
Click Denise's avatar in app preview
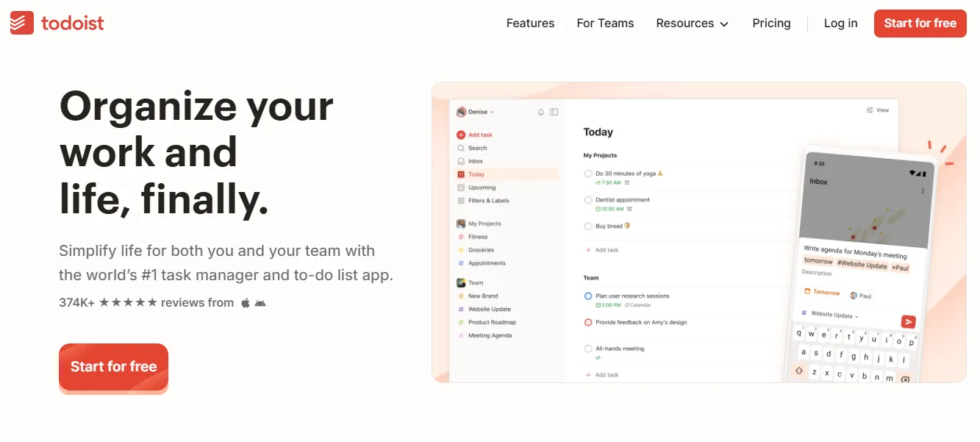tap(461, 112)
